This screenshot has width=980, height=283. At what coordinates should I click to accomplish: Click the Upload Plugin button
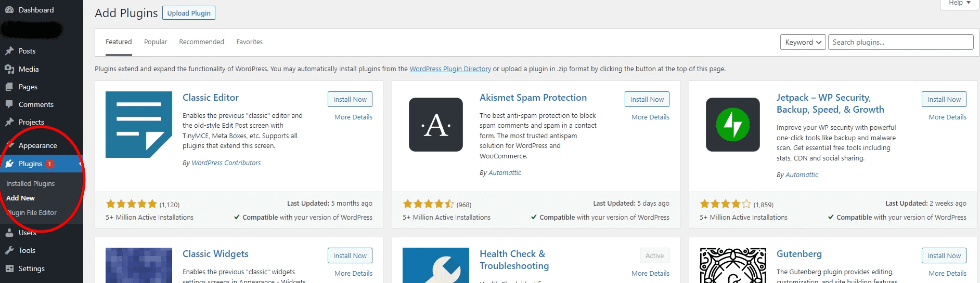[x=189, y=13]
